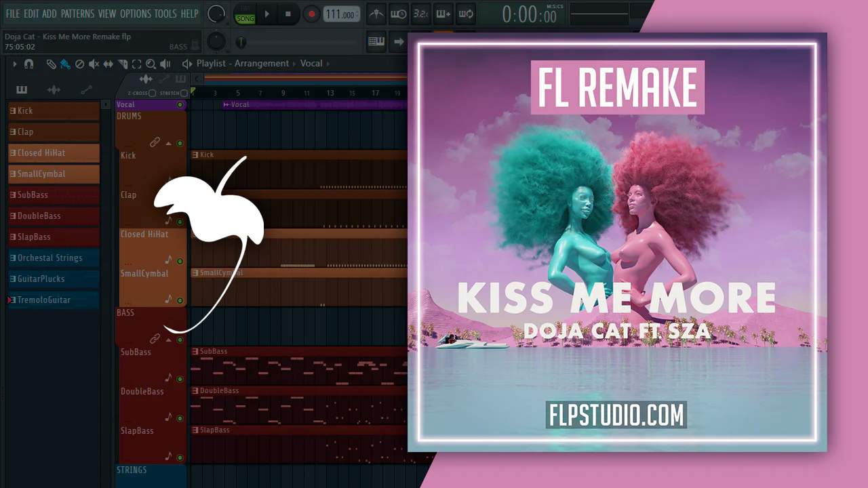The image size is (868, 488).
Task: Collapse the BASS track group
Action: pos(168,340)
